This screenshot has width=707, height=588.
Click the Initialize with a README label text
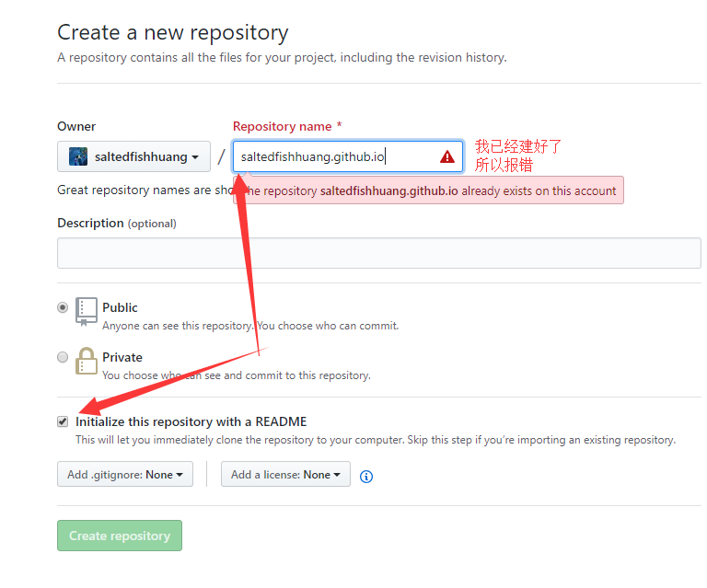tap(191, 421)
